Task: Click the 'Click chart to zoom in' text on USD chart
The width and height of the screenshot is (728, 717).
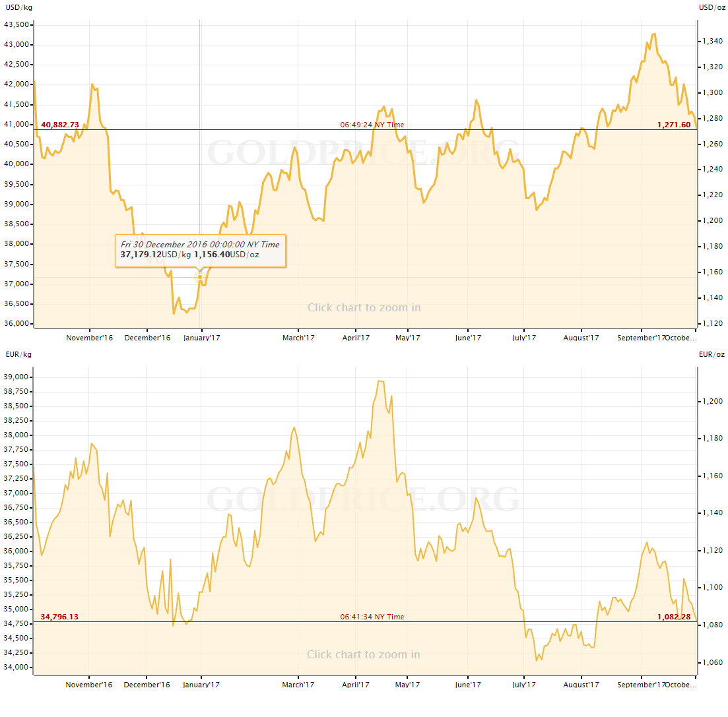Action: pos(364,307)
